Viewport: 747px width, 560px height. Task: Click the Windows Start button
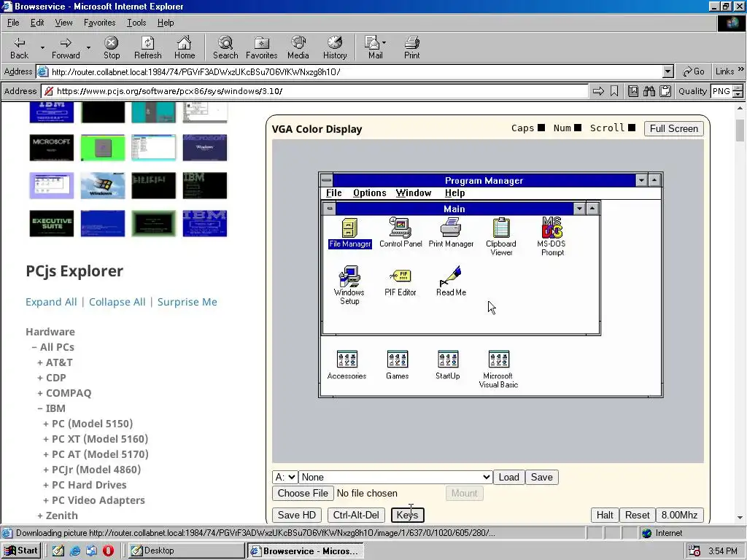[x=20, y=551]
